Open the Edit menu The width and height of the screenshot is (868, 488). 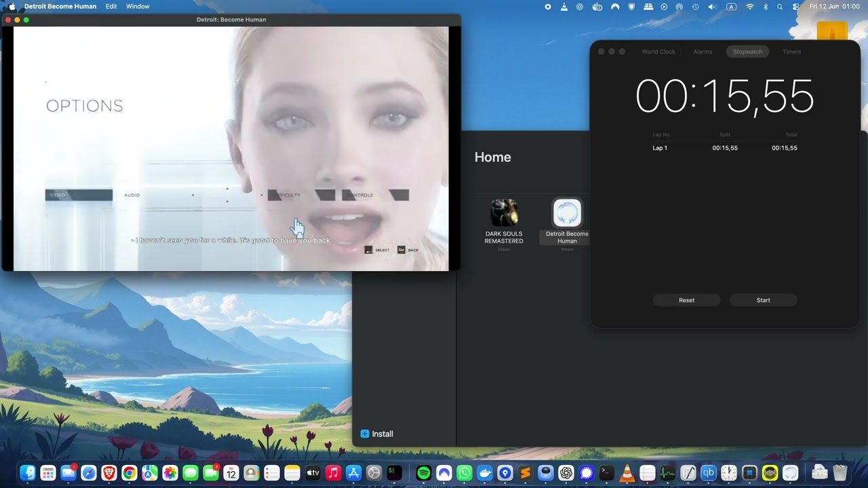[x=111, y=6]
